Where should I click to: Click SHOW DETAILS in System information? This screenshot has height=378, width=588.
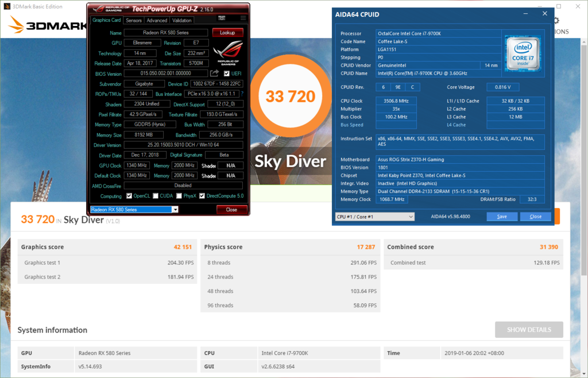tap(529, 330)
